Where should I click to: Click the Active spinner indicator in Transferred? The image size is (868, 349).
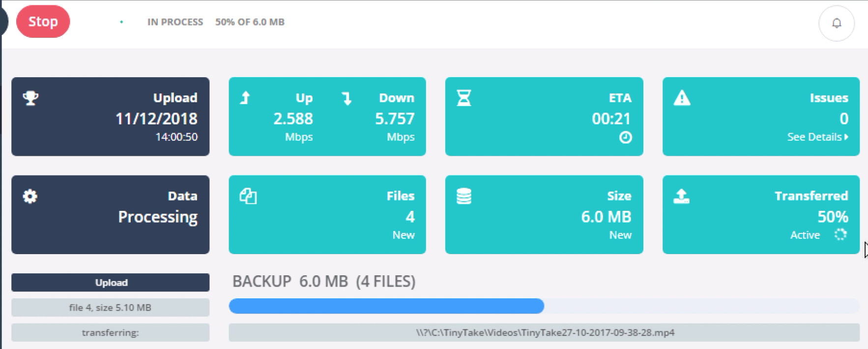click(x=840, y=234)
